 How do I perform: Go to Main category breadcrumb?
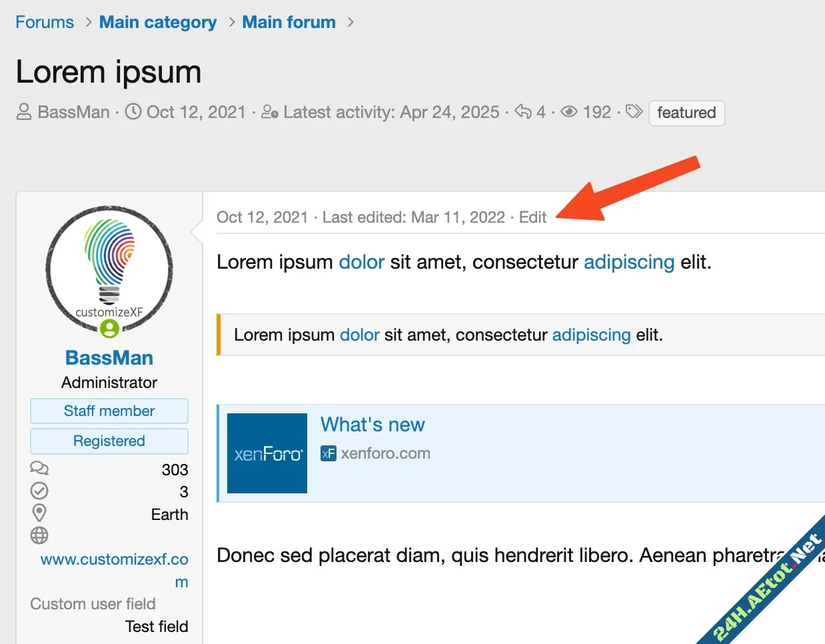click(158, 22)
